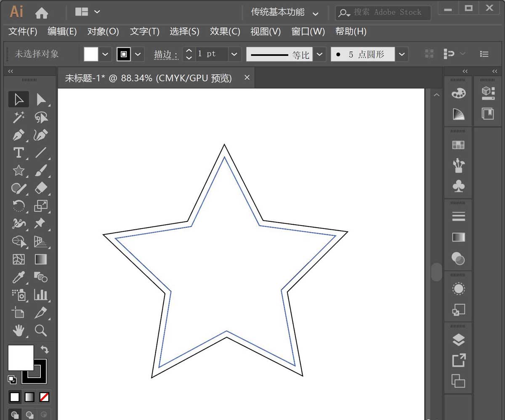Expand the stroke weight 1 pt dropdown

coord(234,54)
